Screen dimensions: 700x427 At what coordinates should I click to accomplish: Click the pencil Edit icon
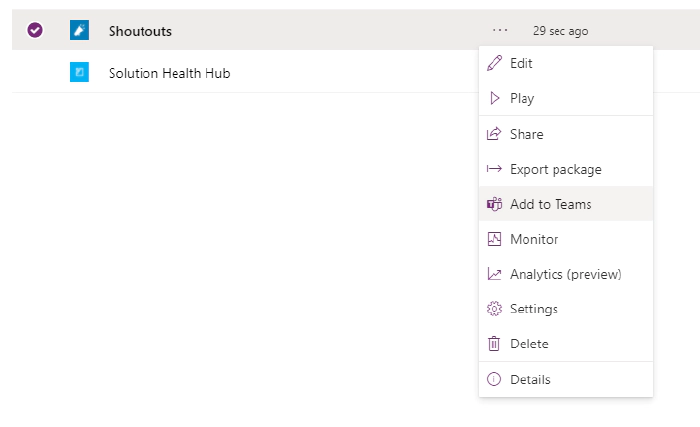click(494, 63)
